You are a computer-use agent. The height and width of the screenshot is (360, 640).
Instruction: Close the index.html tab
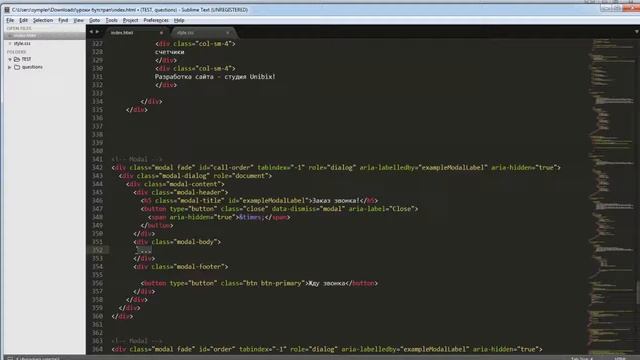click(x=161, y=32)
